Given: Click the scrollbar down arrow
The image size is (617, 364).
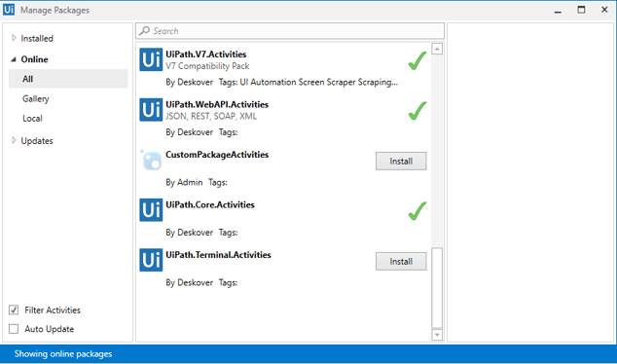Looking at the screenshot, I should click(x=437, y=335).
